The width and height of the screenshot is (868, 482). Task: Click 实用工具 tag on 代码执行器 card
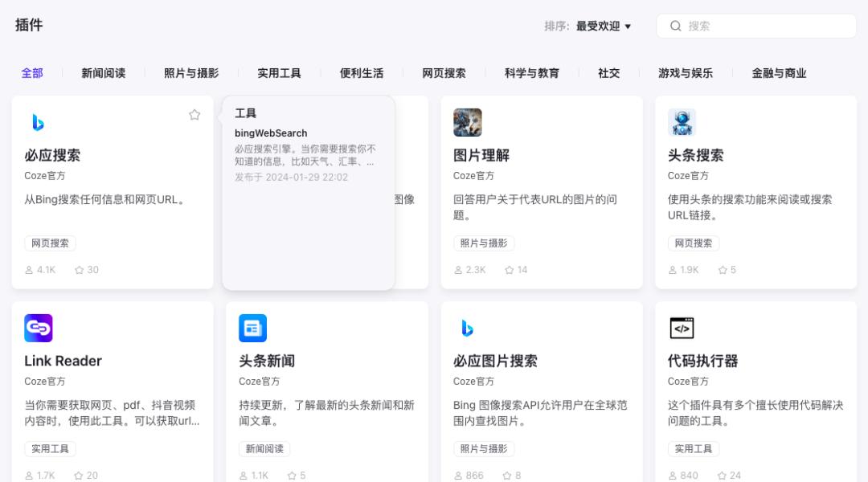[693, 449]
